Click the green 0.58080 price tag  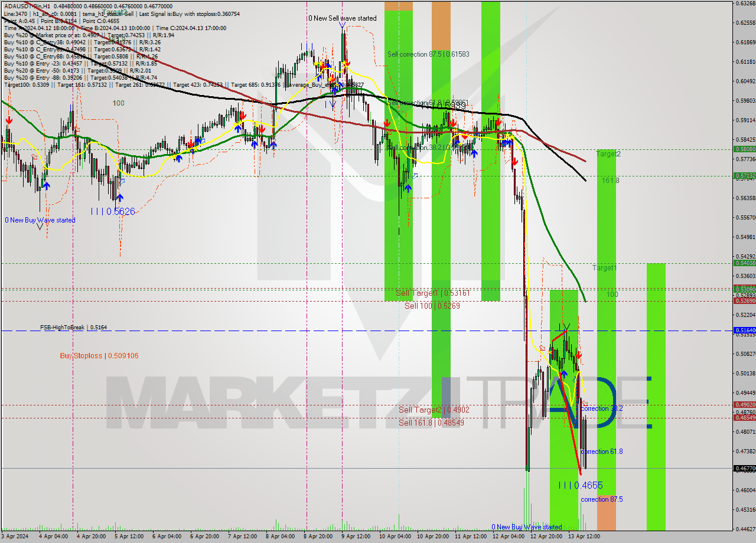[744, 149]
